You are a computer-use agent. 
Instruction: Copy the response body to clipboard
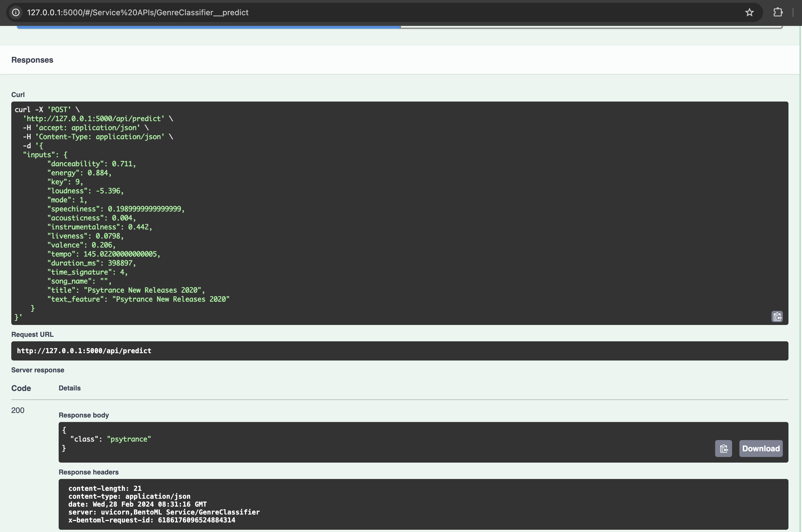click(723, 449)
